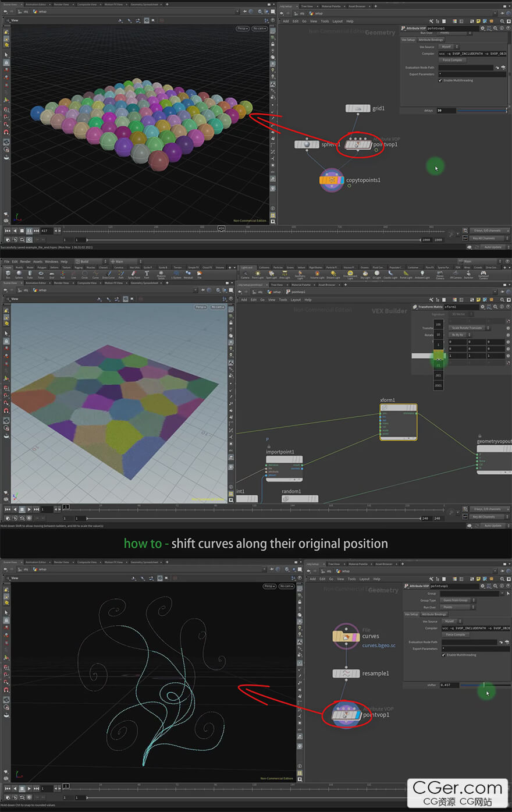Select the Tube shelf tool
512x812 pixels.
click(x=30, y=274)
